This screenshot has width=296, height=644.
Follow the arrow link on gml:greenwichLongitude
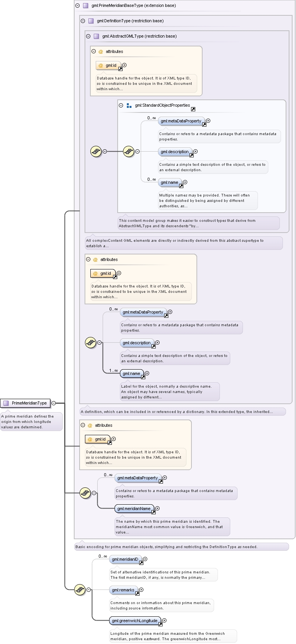pos(160,624)
